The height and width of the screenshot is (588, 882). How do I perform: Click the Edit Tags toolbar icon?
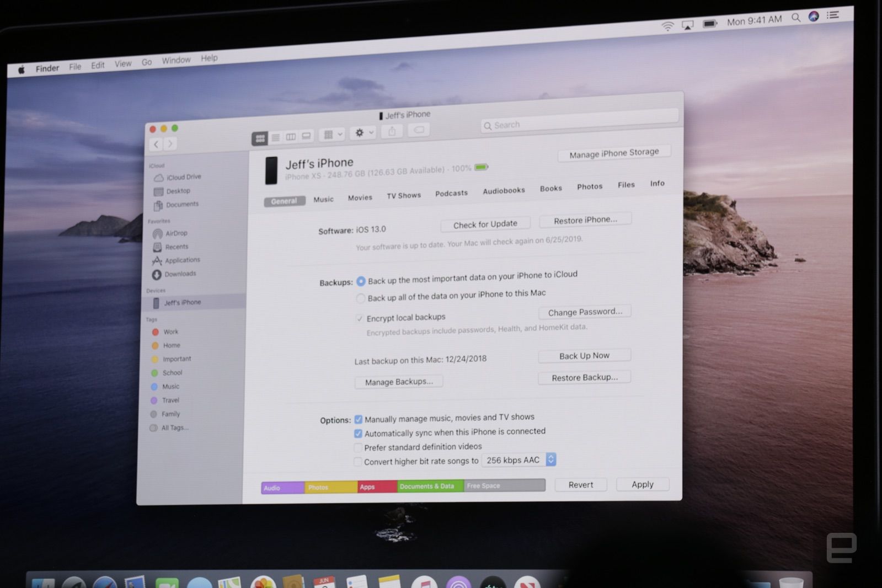coord(419,130)
